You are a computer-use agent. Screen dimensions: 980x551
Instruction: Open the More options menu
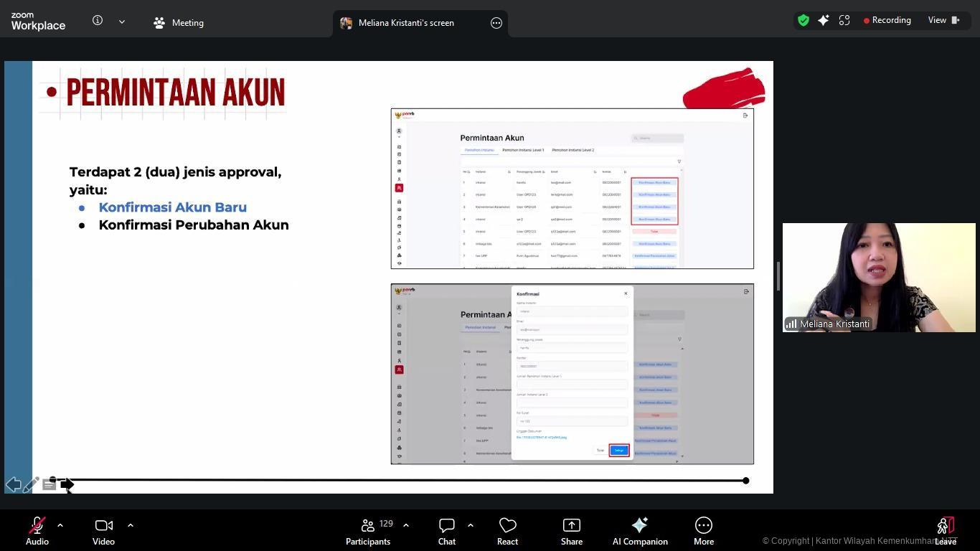(x=703, y=531)
